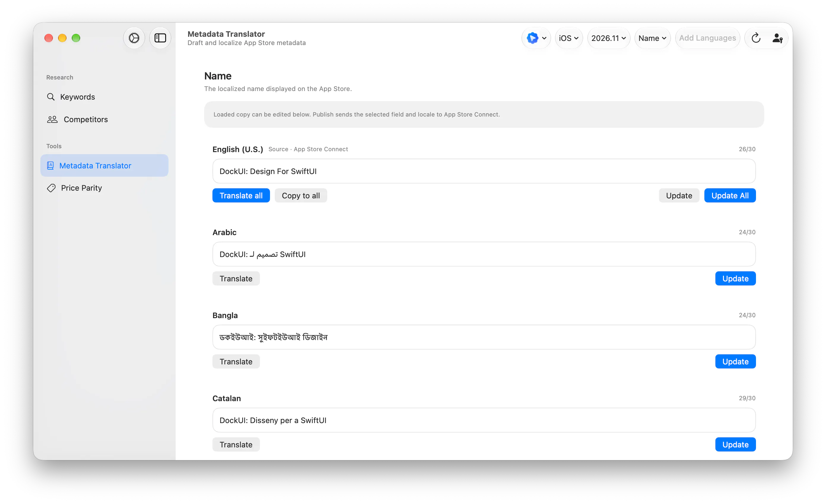
Task: Open the app selector dropdown
Action: 536,38
